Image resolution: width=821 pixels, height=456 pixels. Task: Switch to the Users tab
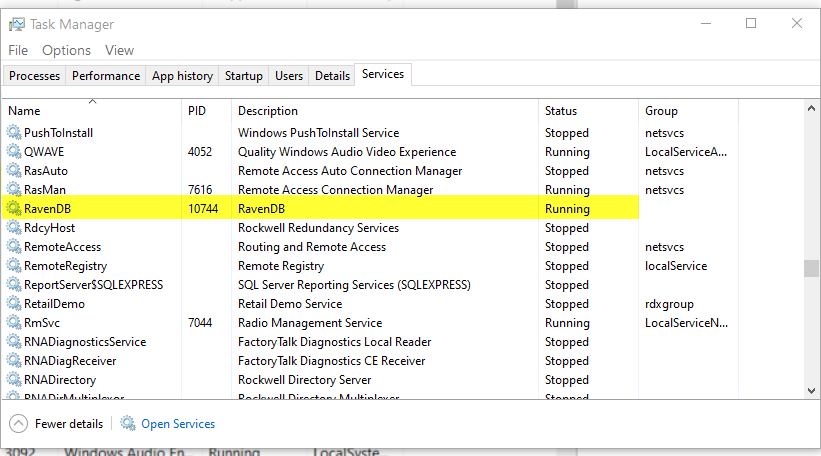pos(289,76)
